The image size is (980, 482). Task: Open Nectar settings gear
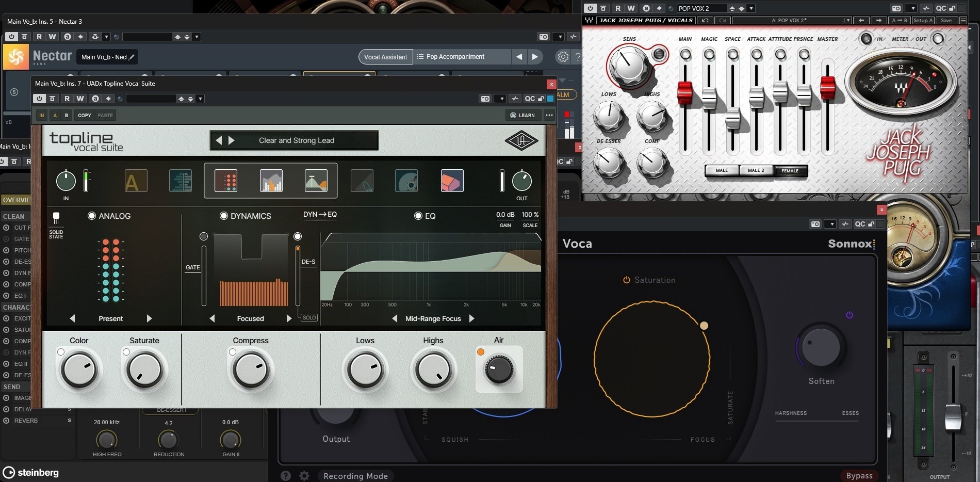(x=563, y=57)
